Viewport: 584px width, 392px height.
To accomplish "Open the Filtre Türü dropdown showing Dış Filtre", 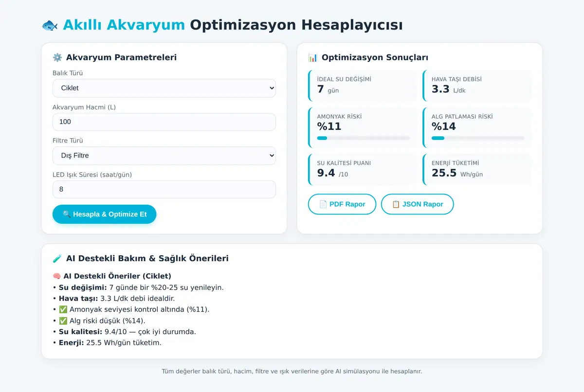I will pos(164,156).
